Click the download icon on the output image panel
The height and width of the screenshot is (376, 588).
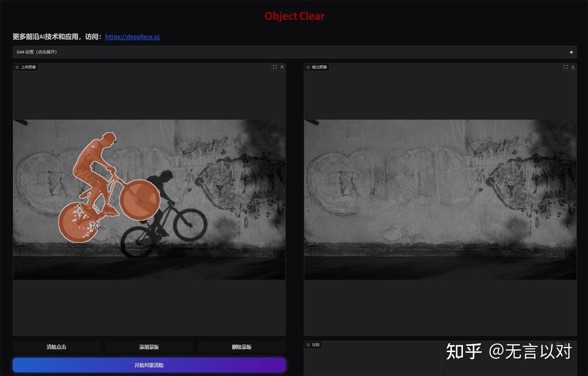click(573, 67)
